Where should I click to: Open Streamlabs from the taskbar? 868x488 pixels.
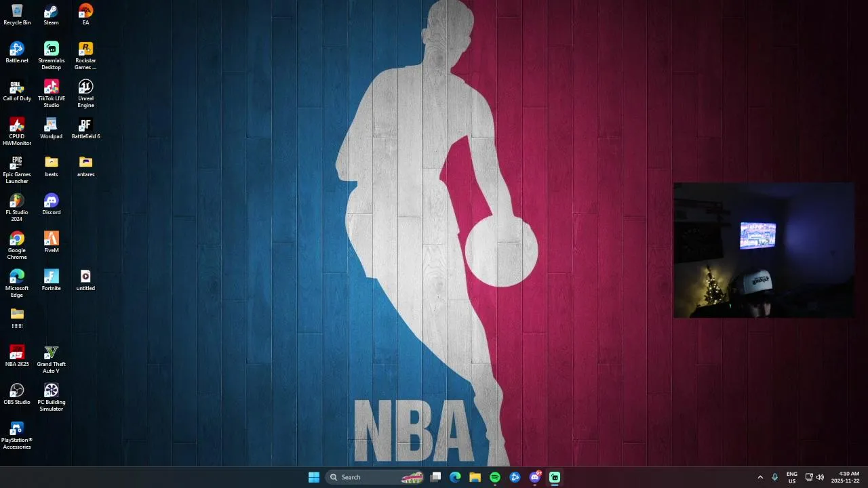pos(555,477)
